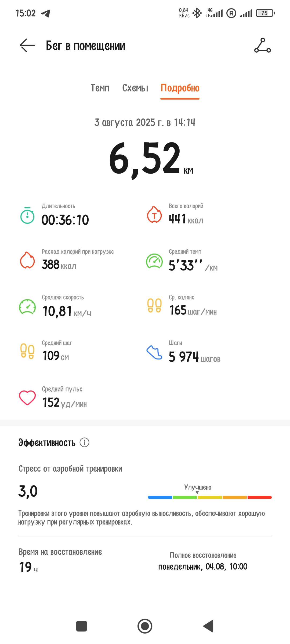Tap Android home navigation button
This screenshot has height=644, width=290.
145,626
